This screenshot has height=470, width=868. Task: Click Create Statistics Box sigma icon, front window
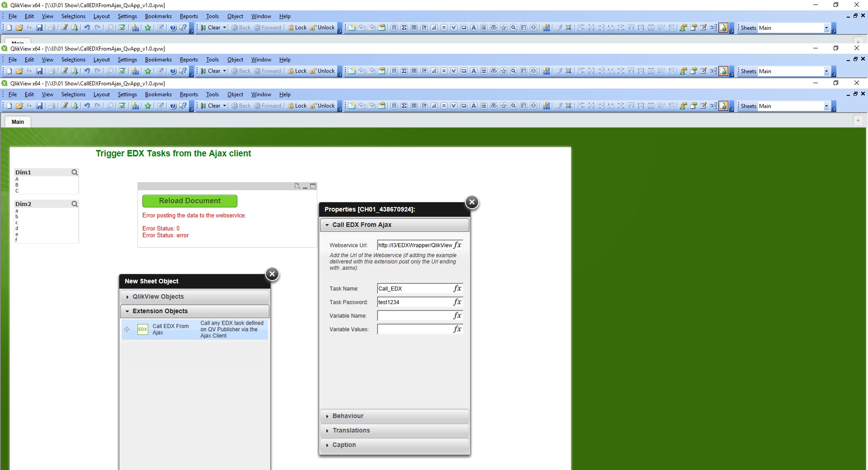[x=404, y=106]
